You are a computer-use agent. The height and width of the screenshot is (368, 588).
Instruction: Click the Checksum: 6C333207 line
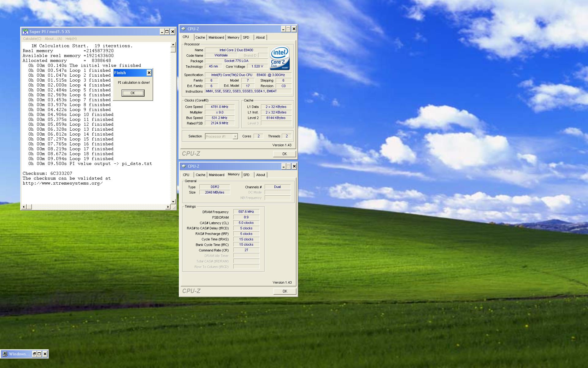click(47, 173)
